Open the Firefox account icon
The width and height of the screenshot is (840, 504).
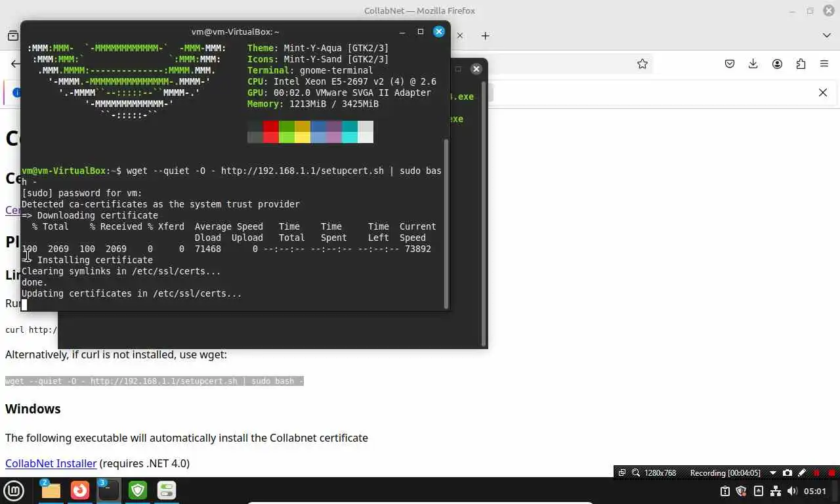pyautogui.click(x=777, y=64)
